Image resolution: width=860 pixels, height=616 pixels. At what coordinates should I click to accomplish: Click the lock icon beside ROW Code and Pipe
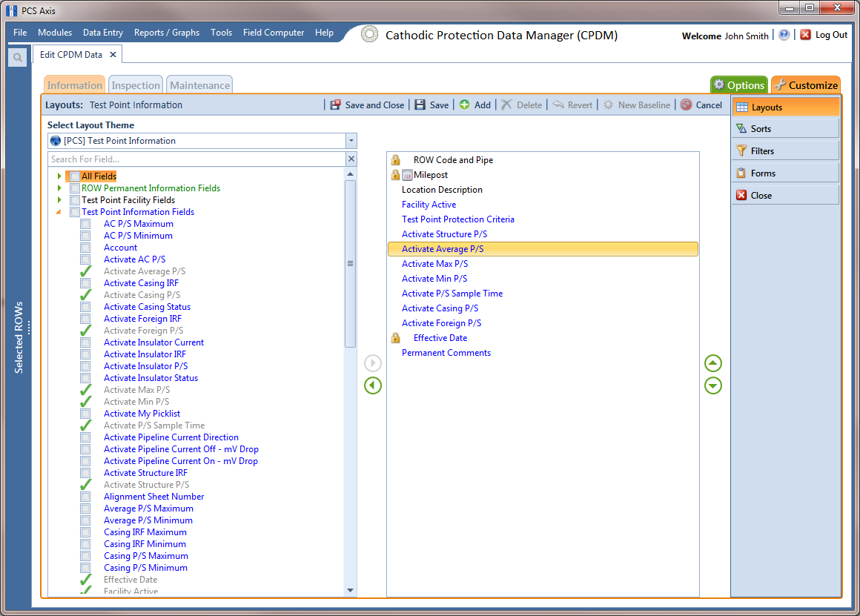click(395, 160)
